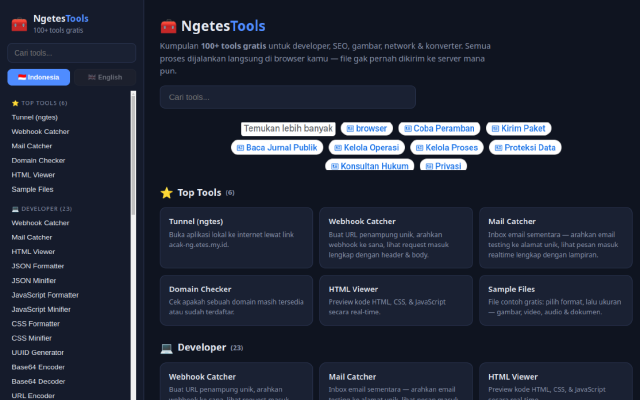Viewport: 640px width, 400px height.
Task: Open Base64 Encoder in sidebar
Action: [38, 367]
